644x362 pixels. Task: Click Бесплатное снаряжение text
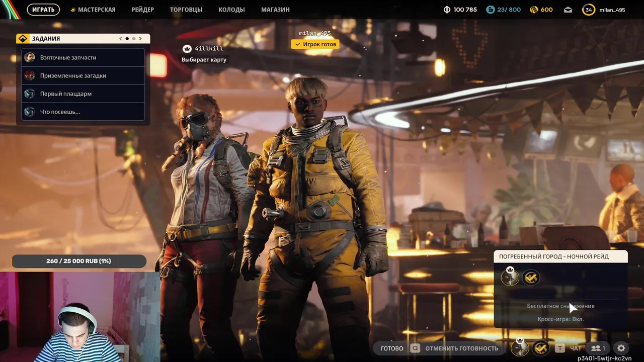[560, 306]
